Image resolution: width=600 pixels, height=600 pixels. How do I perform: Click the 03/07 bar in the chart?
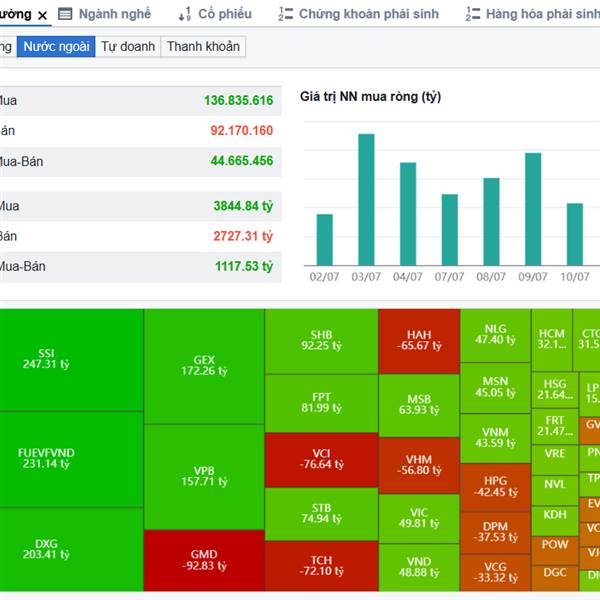(366, 199)
